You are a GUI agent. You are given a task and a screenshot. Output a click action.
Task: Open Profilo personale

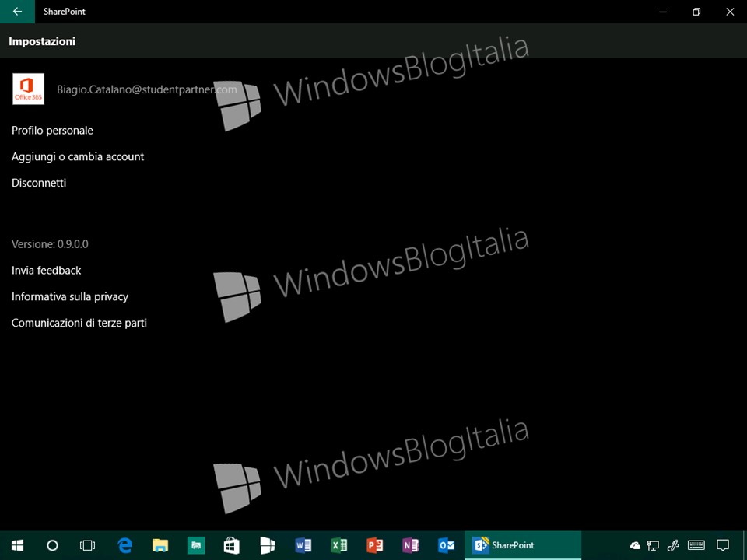pyautogui.click(x=52, y=131)
